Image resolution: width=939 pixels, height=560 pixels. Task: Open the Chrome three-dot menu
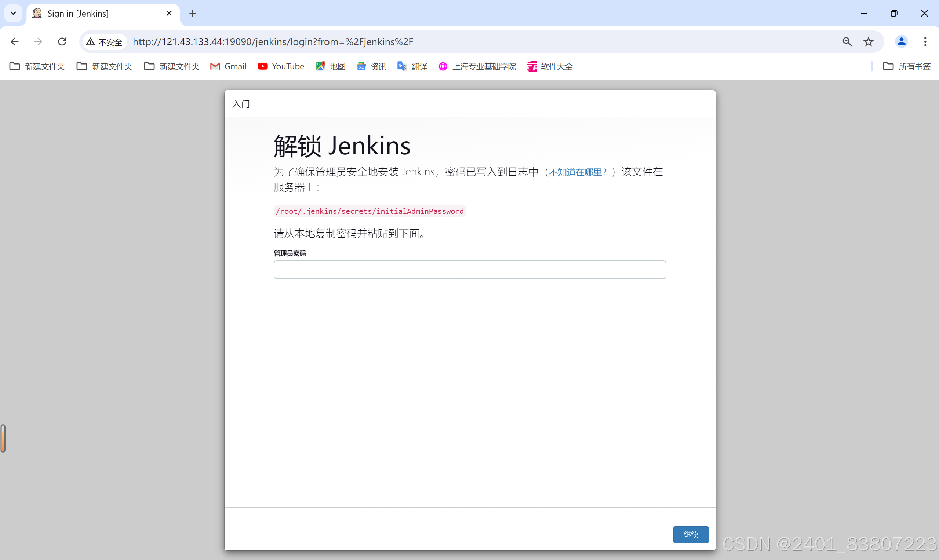pos(925,41)
